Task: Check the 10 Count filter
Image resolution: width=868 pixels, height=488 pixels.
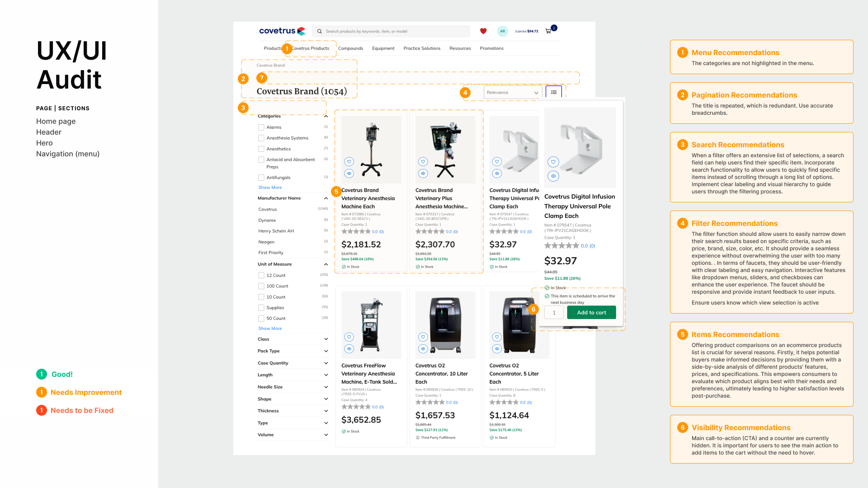Action: (x=261, y=297)
